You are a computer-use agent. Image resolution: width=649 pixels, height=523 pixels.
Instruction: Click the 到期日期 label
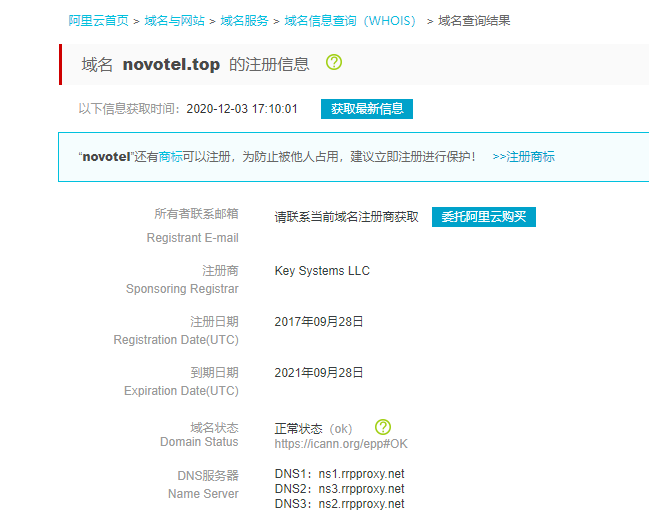click(214, 372)
